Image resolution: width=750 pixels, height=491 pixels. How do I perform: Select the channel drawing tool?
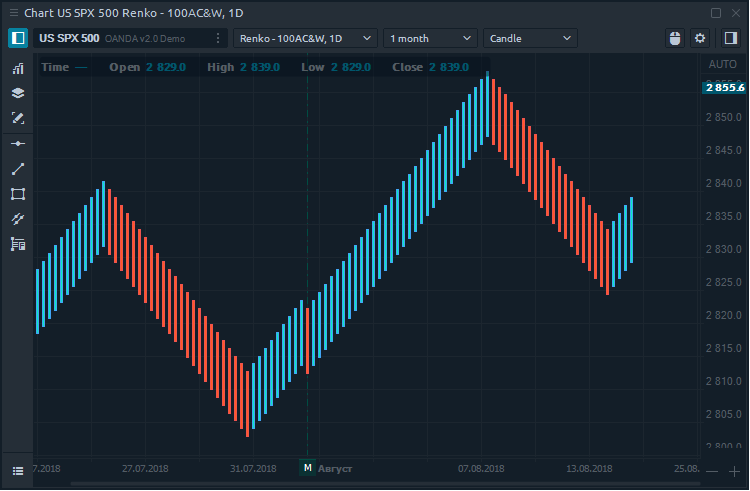point(18,219)
